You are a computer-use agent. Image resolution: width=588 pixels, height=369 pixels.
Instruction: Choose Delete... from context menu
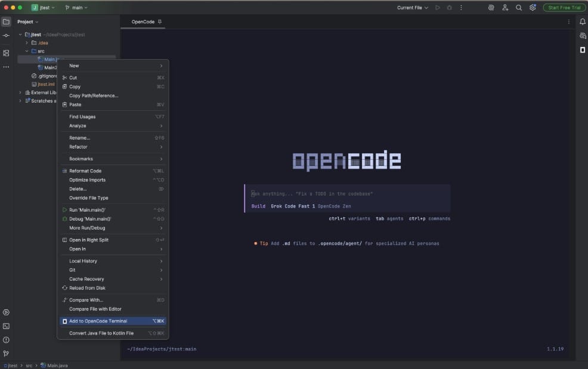[113, 189]
